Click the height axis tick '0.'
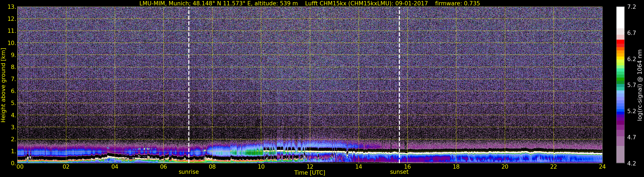 coord(13,163)
